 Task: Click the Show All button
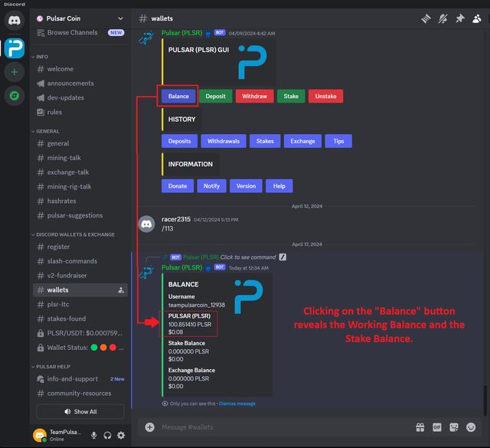click(x=80, y=411)
